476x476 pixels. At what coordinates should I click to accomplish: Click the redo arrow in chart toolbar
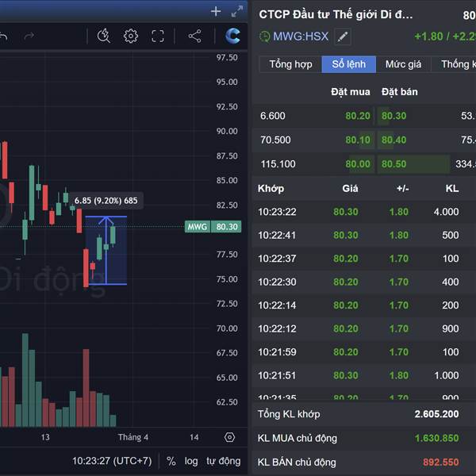[29, 36]
